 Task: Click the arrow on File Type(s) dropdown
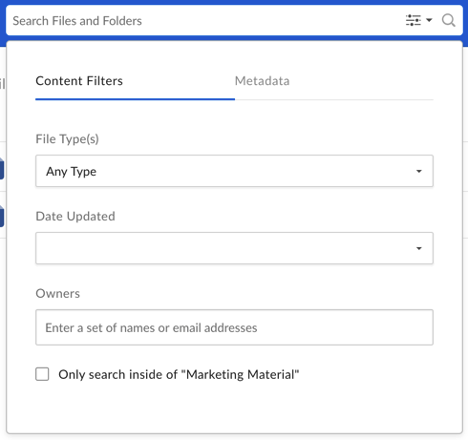point(419,171)
